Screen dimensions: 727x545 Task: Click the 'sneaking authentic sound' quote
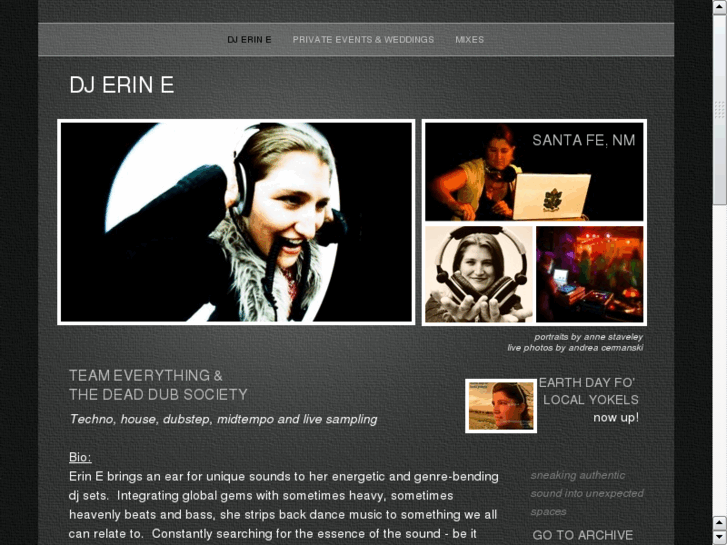[587, 494]
